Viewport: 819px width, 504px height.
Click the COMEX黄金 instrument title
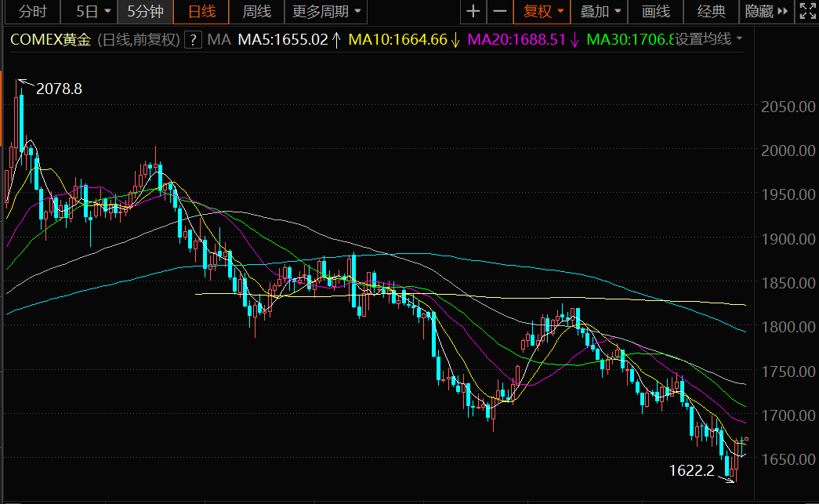(x=52, y=40)
